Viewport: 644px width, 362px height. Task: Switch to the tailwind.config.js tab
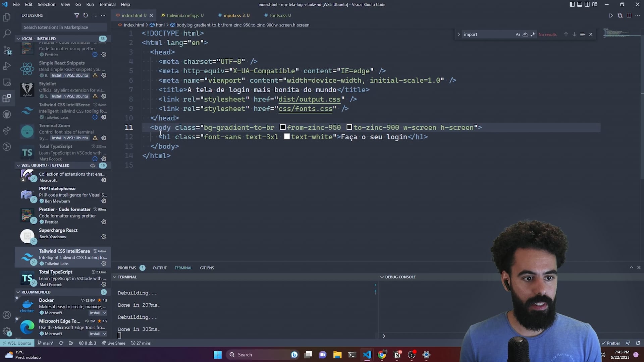coord(183,15)
